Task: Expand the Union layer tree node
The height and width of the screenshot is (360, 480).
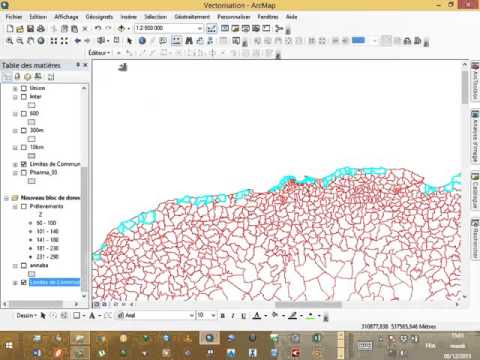Action: pyautogui.click(x=15, y=88)
